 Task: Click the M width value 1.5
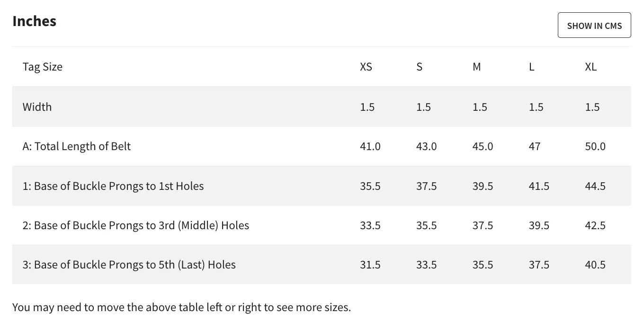[480, 107]
